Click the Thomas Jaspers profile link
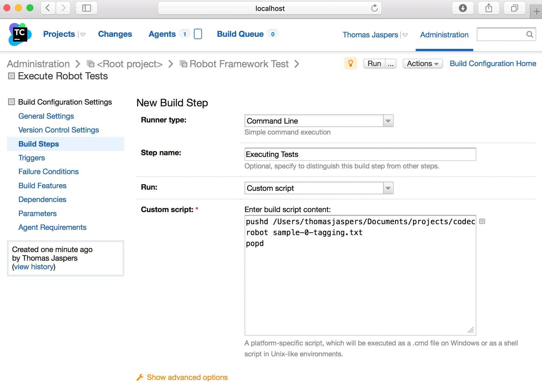Image resolution: width=542 pixels, height=392 pixels. point(370,35)
